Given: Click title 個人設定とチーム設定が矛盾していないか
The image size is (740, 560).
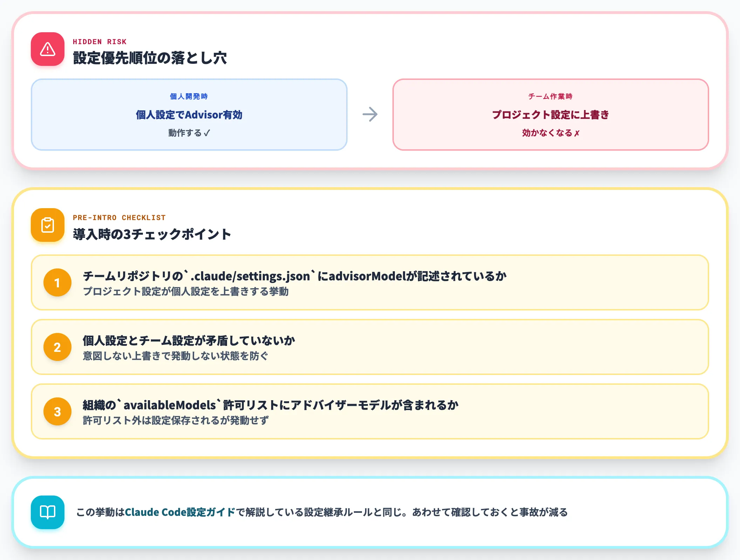Looking at the screenshot, I should coord(189,341).
